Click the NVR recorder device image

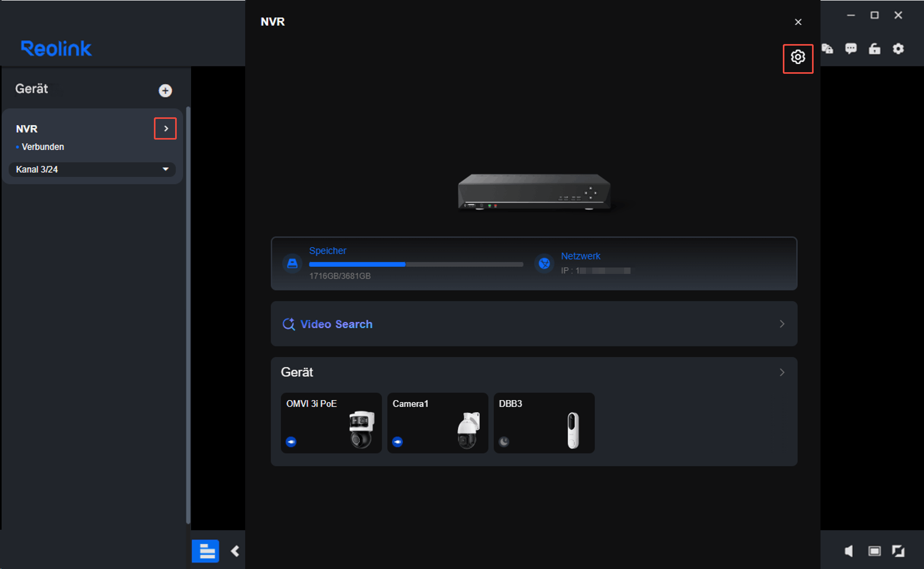[534, 192]
